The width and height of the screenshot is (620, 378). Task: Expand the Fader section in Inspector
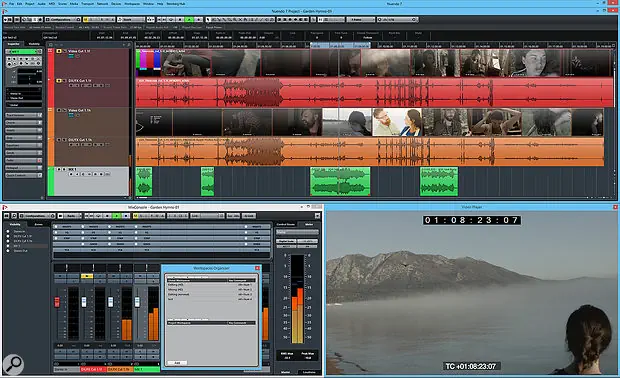click(23, 160)
